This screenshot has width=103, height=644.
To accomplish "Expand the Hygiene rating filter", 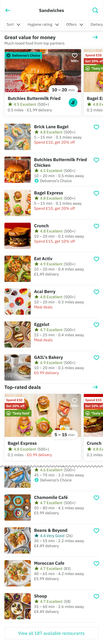I will tap(43, 24).
